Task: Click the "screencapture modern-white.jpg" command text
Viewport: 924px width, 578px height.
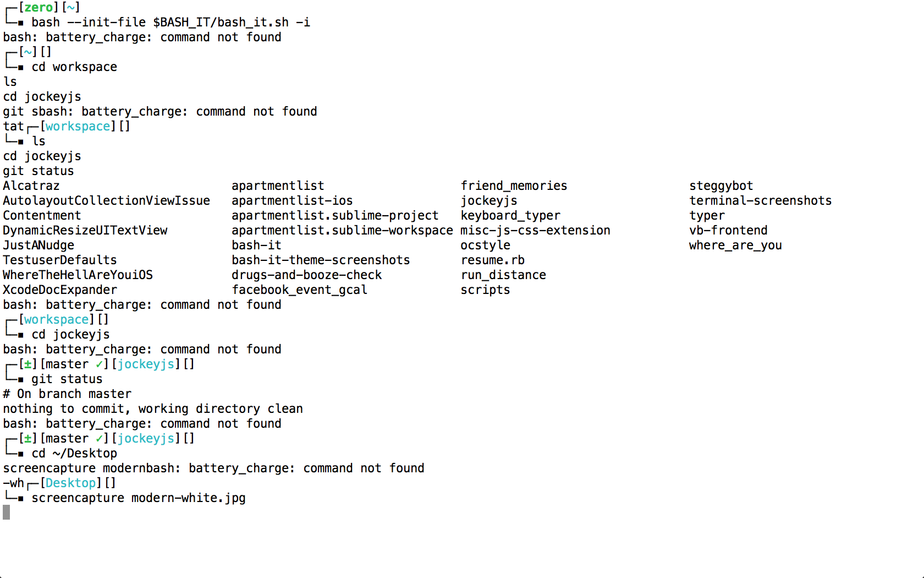Action: [x=139, y=498]
